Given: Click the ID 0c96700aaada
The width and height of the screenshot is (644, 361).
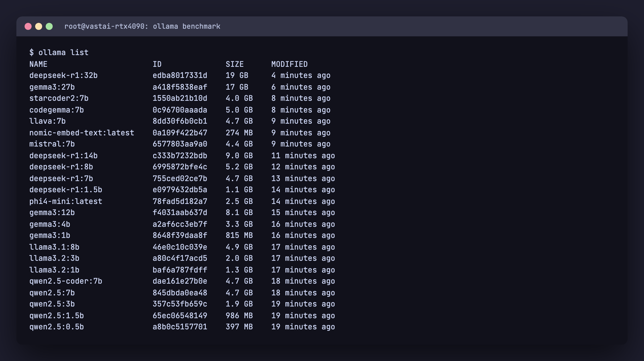Looking at the screenshot, I should (180, 110).
